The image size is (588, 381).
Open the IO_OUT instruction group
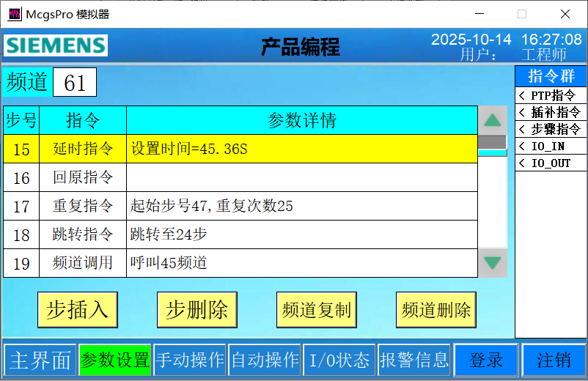pos(551,163)
